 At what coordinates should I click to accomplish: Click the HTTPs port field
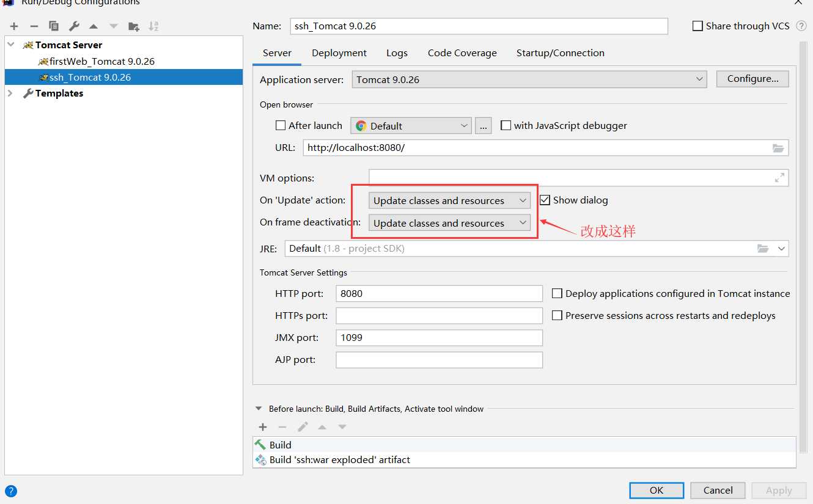[x=440, y=315]
